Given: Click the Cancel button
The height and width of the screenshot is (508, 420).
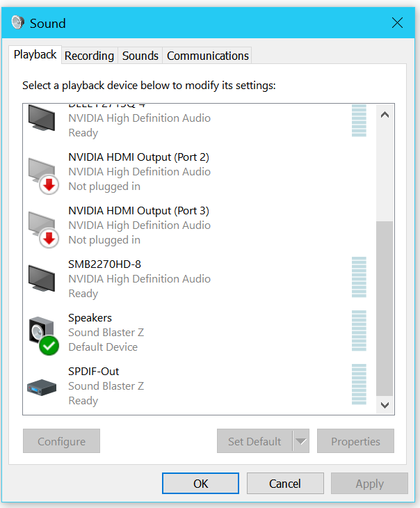Looking at the screenshot, I should tap(285, 484).
